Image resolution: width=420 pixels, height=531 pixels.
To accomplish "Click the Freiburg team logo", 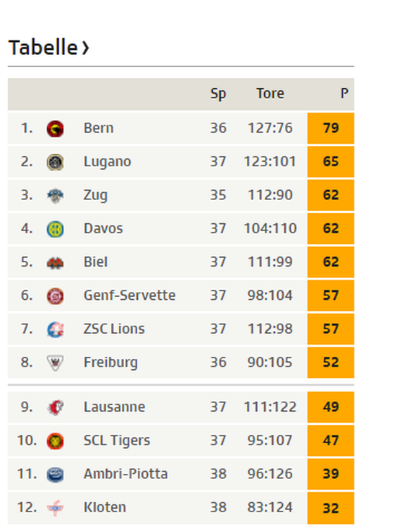I will (55, 363).
